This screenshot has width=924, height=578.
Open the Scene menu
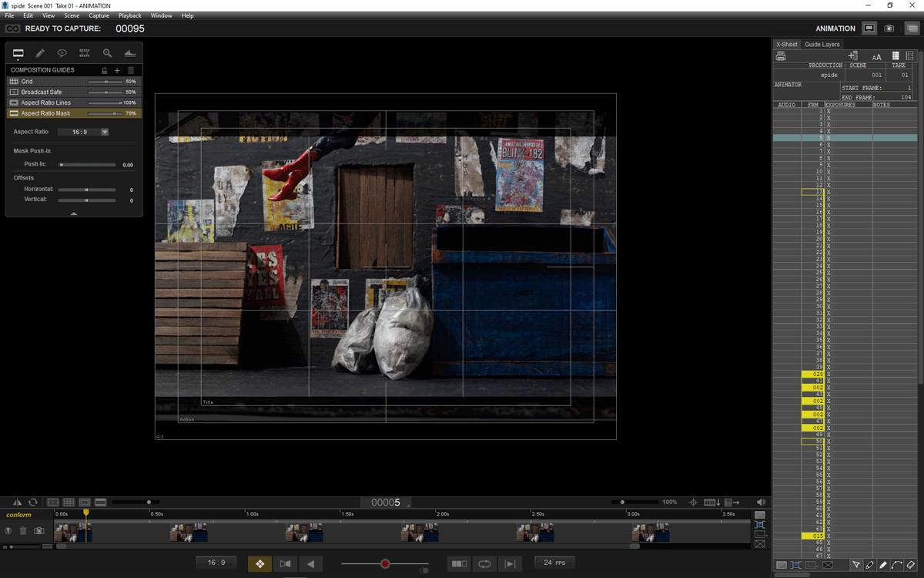click(72, 15)
